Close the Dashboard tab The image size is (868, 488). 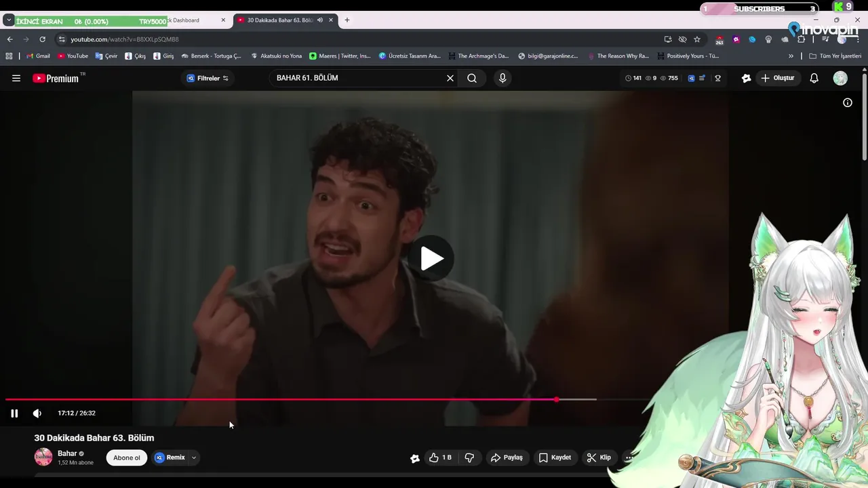223,20
